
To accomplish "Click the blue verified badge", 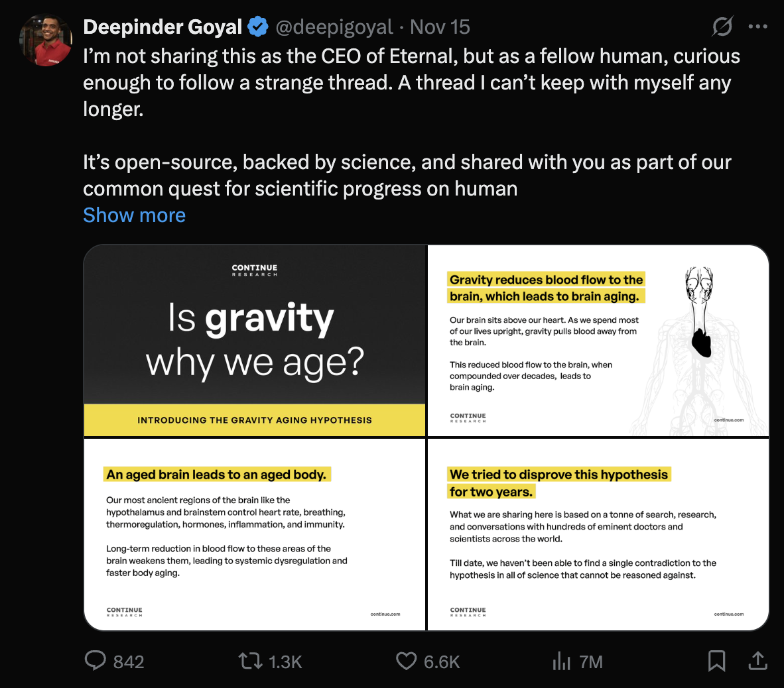I will click(258, 27).
